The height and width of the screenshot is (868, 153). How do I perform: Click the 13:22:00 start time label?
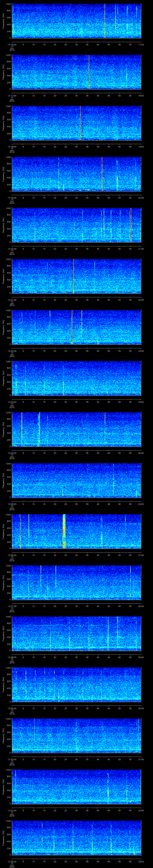click(12, 351)
